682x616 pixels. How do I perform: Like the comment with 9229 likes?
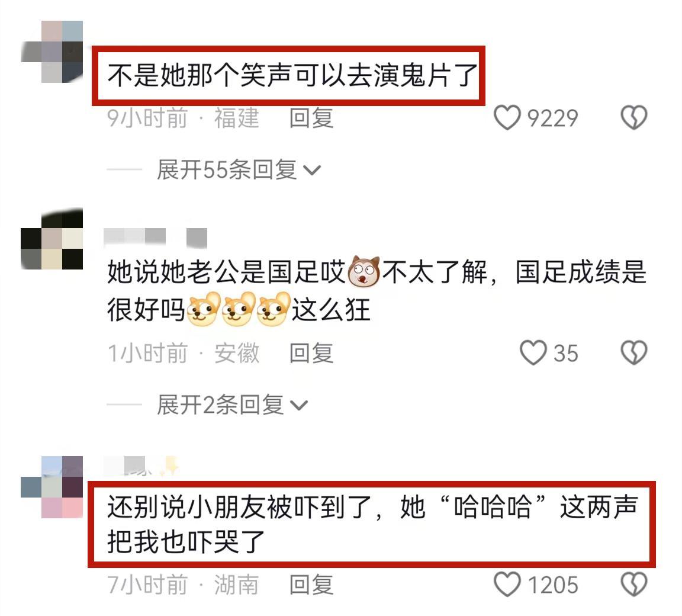507,118
